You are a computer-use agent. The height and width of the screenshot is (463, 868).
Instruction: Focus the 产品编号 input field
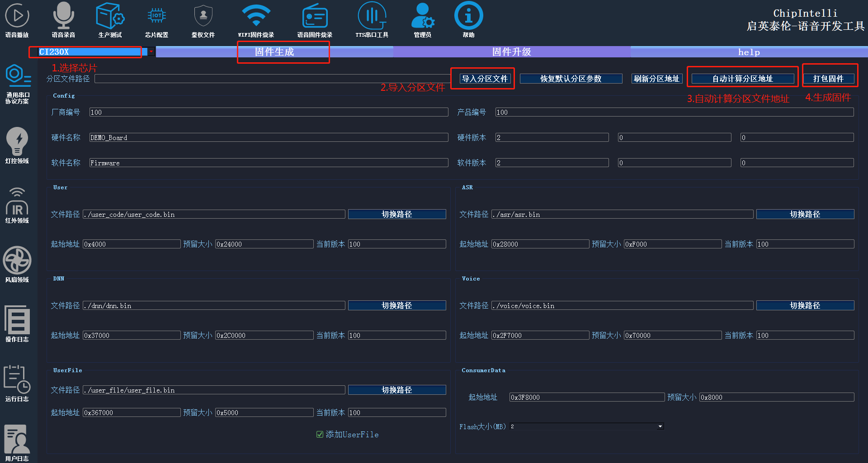[675, 112]
